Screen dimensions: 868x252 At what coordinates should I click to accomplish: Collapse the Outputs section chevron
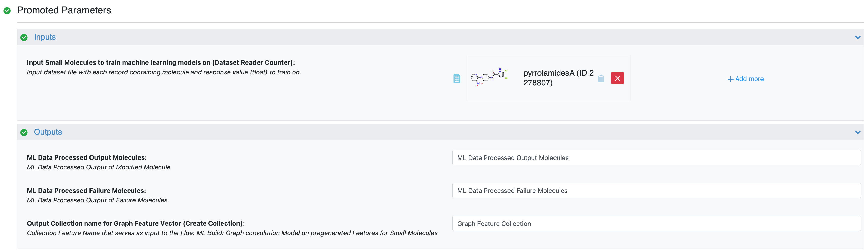coord(857,132)
